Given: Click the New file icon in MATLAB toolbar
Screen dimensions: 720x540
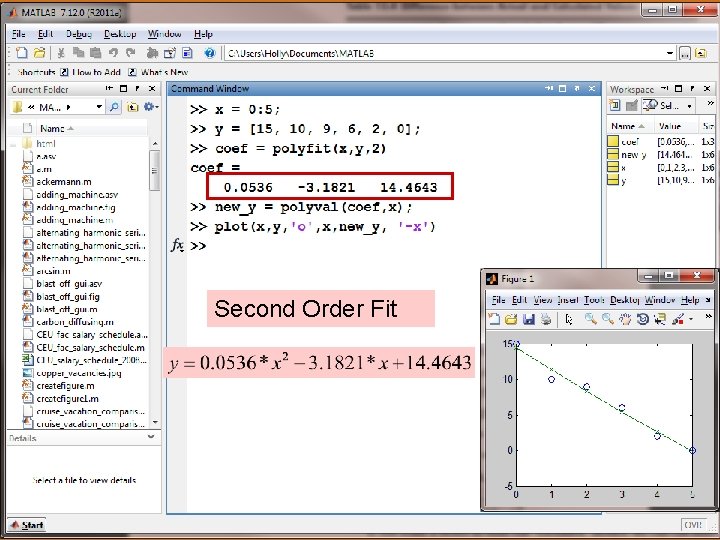Looking at the screenshot, I should [22, 53].
